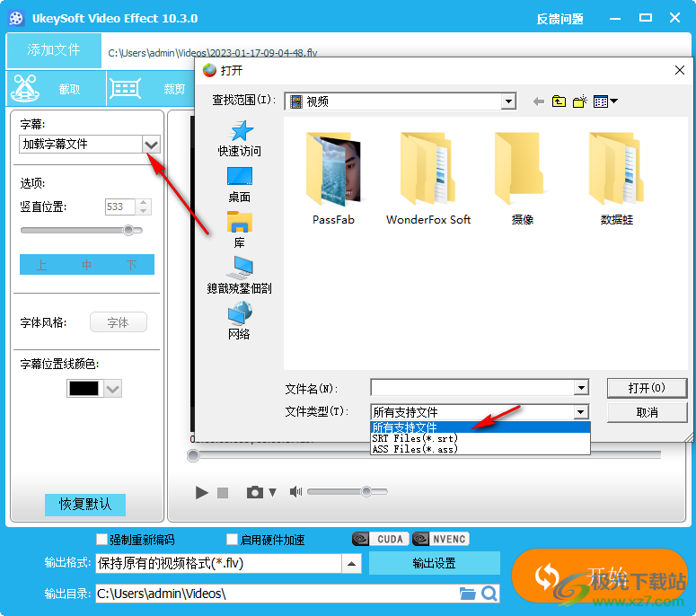Set subtitle position to 下
Viewport: 696px width, 616px height.
point(131,265)
